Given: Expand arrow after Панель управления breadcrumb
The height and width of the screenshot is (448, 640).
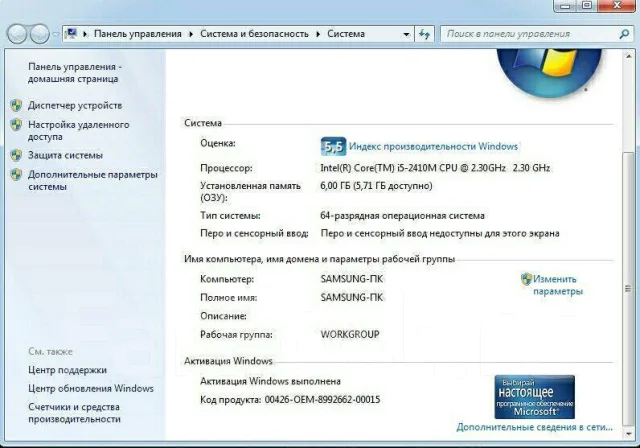Looking at the screenshot, I should tap(191, 34).
